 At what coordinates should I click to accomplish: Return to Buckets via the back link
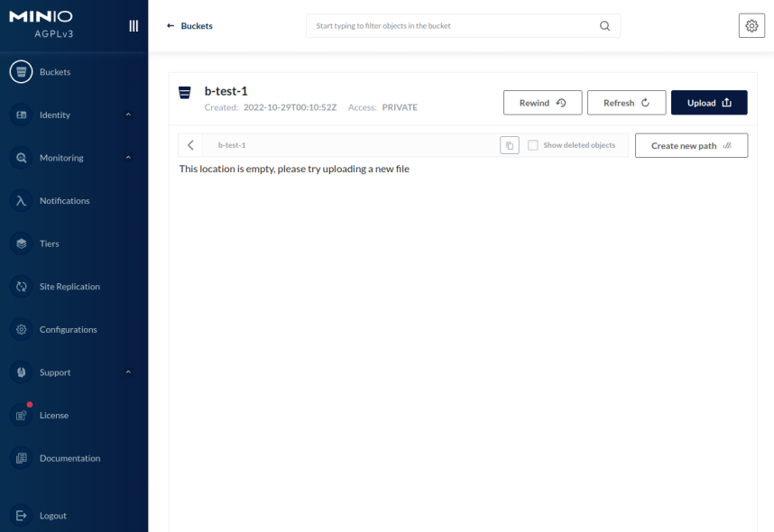(x=190, y=26)
